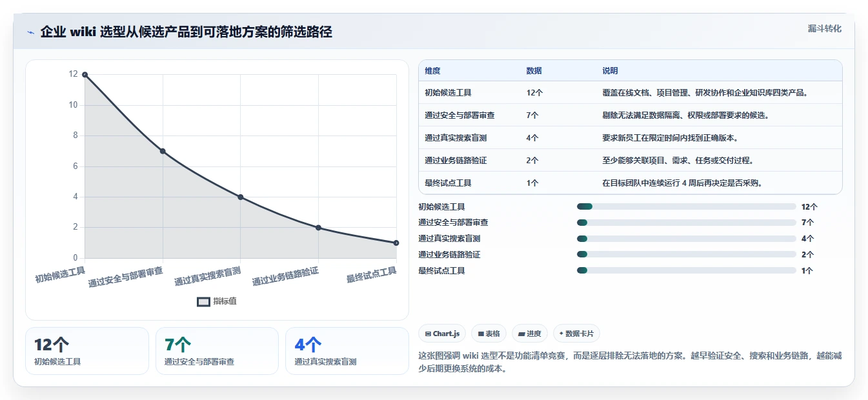This screenshot has width=868, height=400.
Task: Click the 通过业务链路验证 progress bar
Action: click(x=686, y=255)
